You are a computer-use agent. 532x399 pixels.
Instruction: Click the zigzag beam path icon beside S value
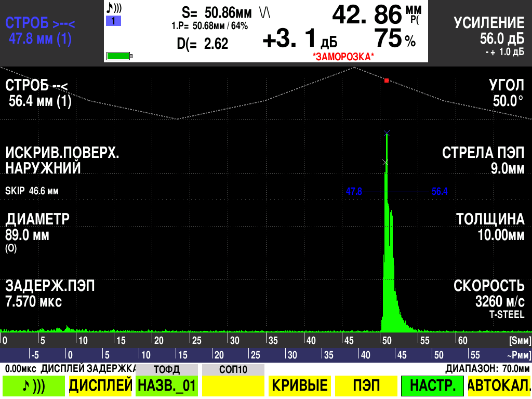(x=265, y=12)
